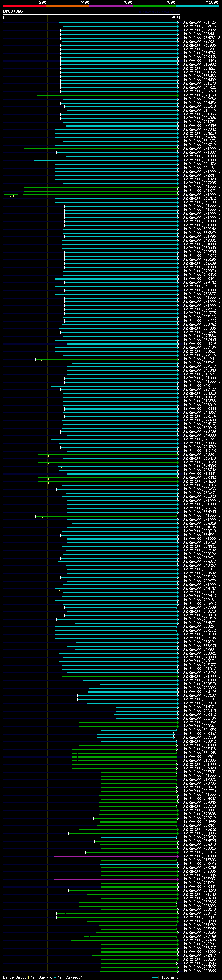Click the UniRef100_Q7SSD9 hit label
222x980 pixels.
pos(199,607)
